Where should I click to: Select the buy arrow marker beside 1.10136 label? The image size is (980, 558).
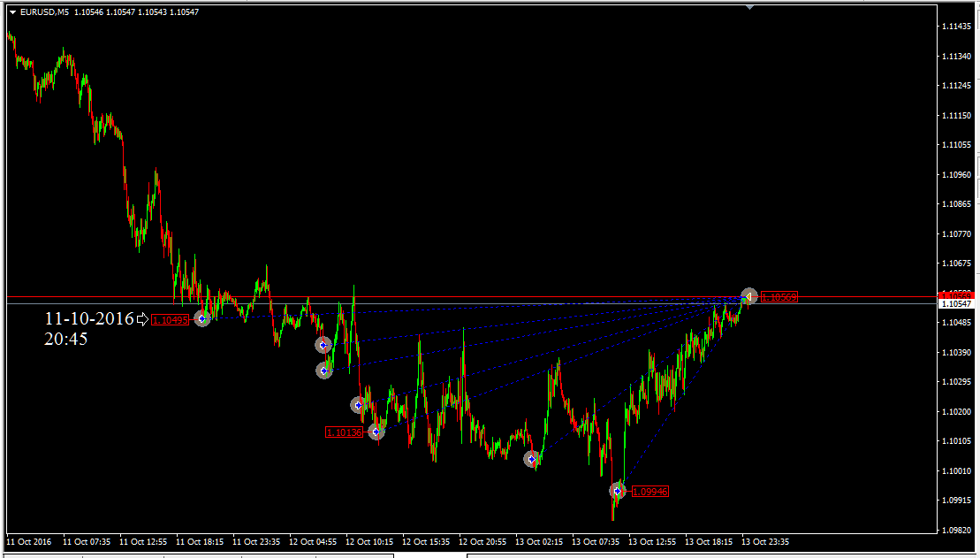point(376,432)
